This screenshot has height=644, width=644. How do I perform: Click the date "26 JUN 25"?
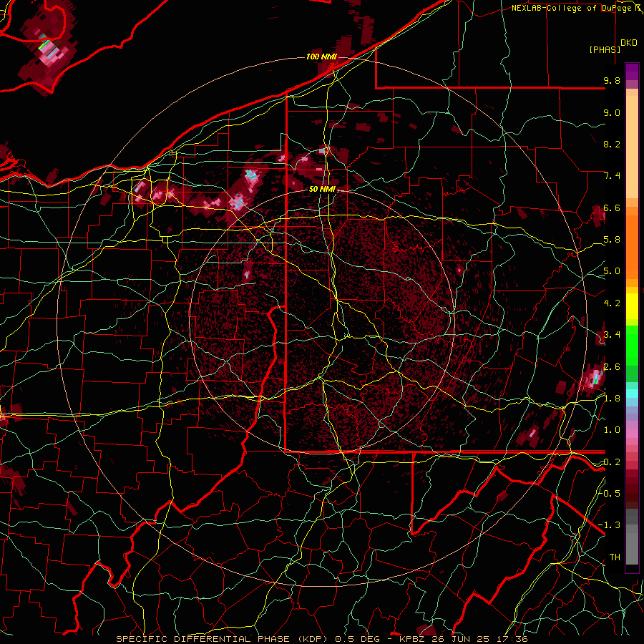click(459, 639)
